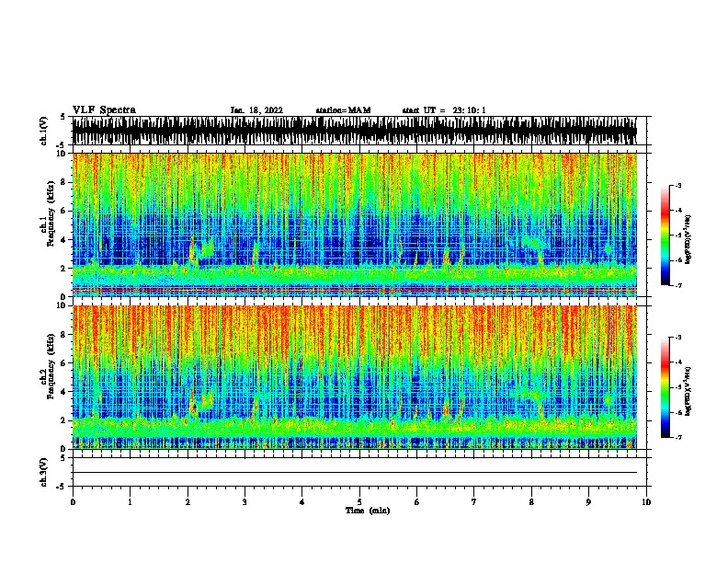Click the ch.2 rainbow colorbar

point(665,387)
